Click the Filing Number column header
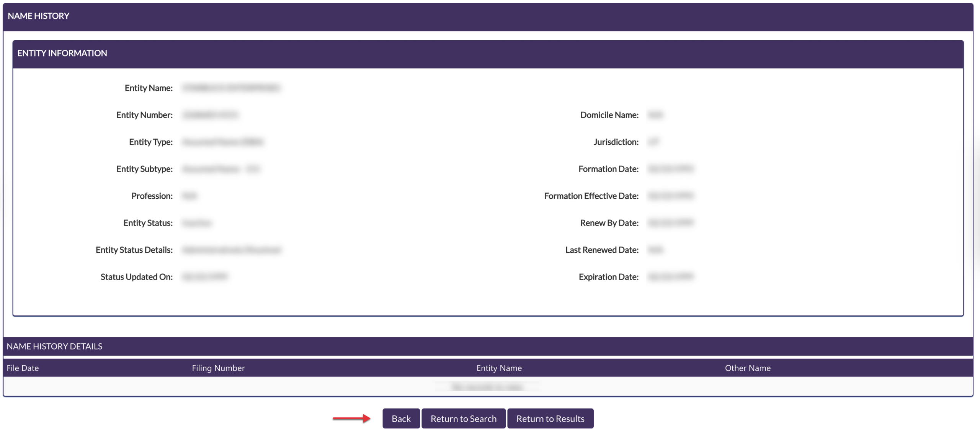980x433 pixels. (x=218, y=368)
